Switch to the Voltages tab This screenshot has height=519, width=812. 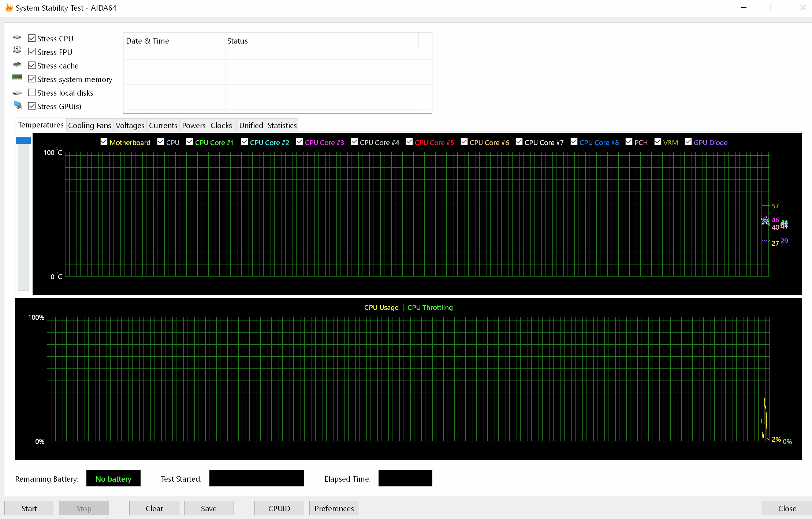pyautogui.click(x=130, y=126)
